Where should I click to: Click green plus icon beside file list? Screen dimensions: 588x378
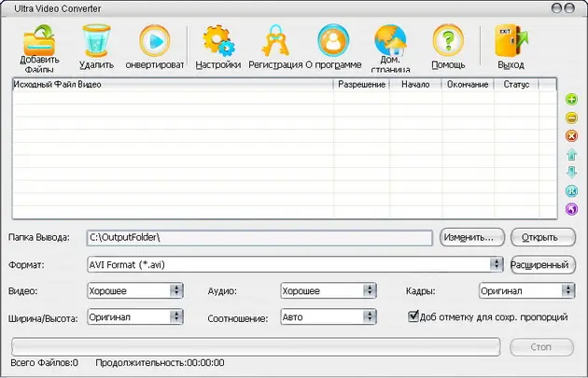(x=571, y=99)
